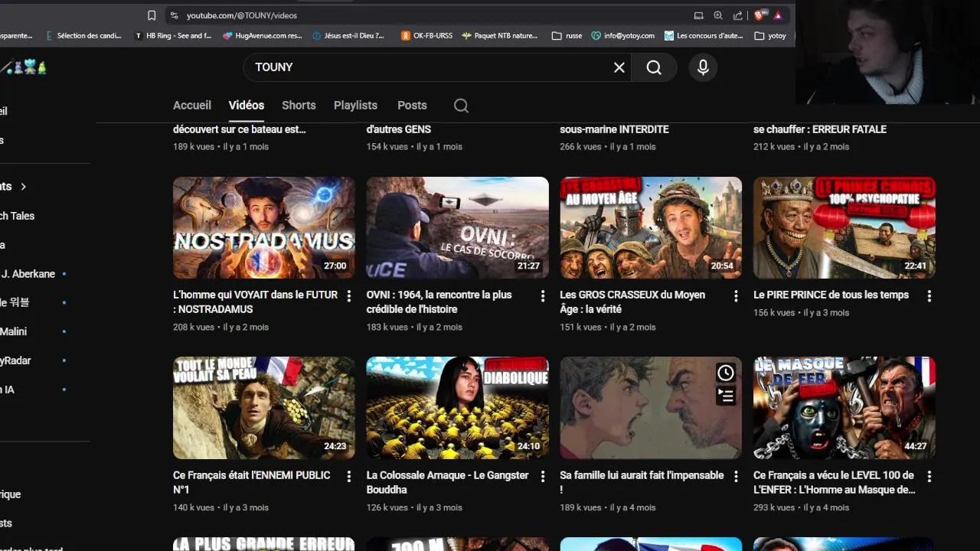Open the OK-FB-URSS bookmark

426,35
